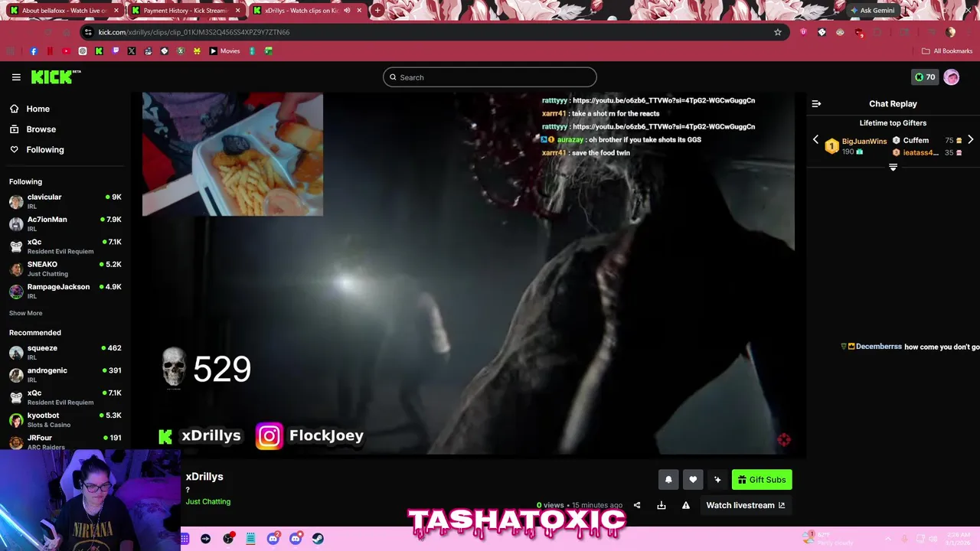Image resolution: width=980 pixels, height=551 pixels.
Task: Open All Bookmarks folder
Action: click(x=947, y=51)
